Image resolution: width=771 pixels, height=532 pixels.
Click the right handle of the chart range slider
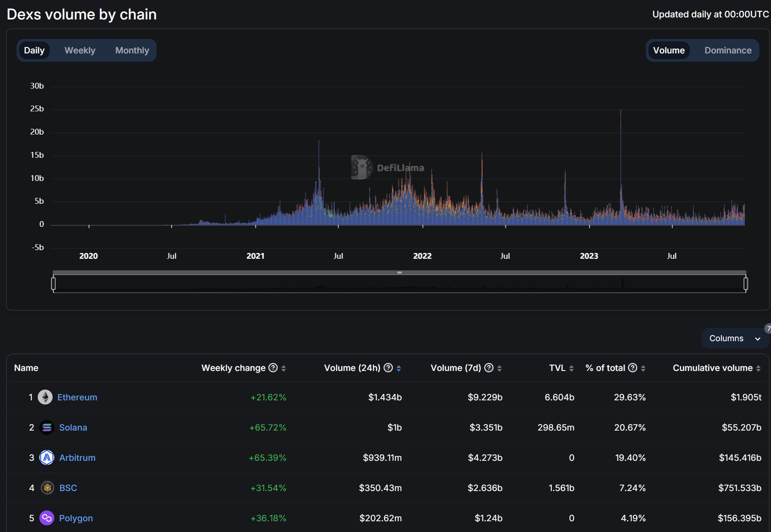(x=746, y=284)
